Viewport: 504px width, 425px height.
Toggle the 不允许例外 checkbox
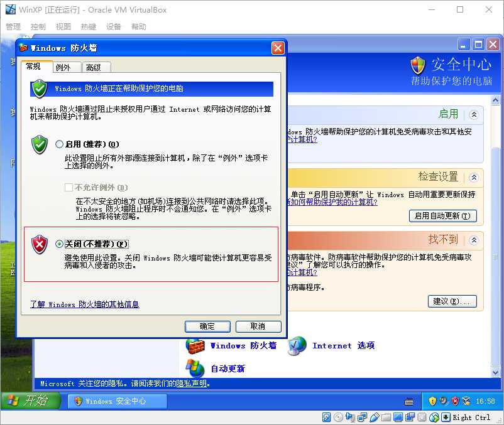pos(68,187)
